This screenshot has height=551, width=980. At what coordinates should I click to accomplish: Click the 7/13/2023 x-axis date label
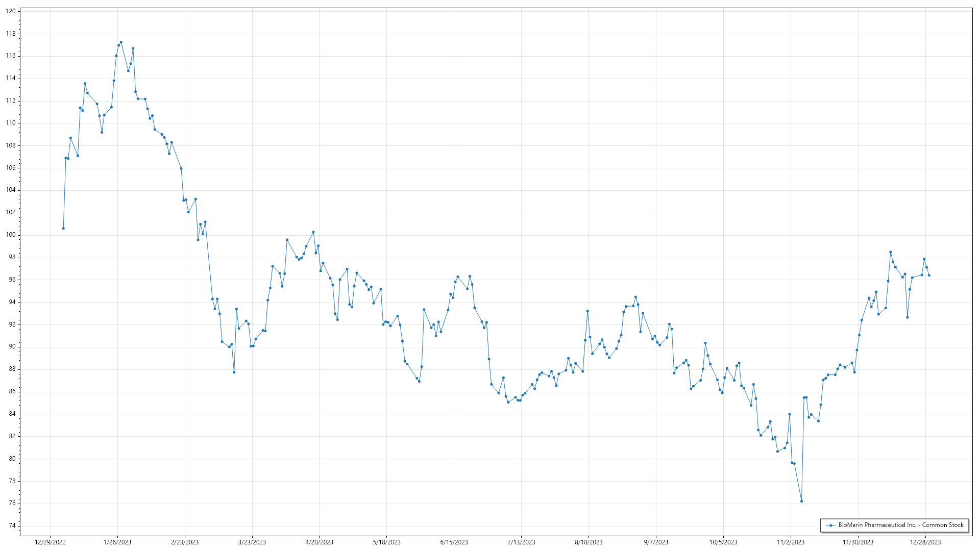521,542
